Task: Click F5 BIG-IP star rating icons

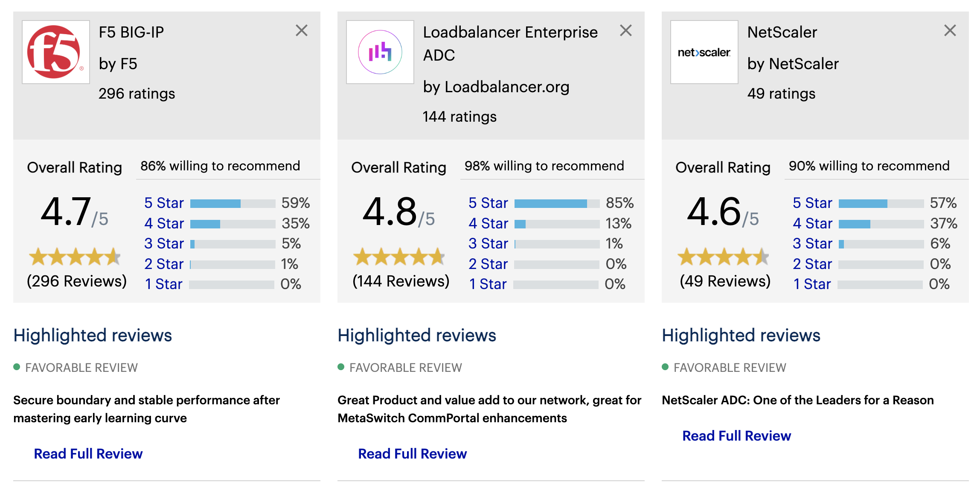Action: 75,257
